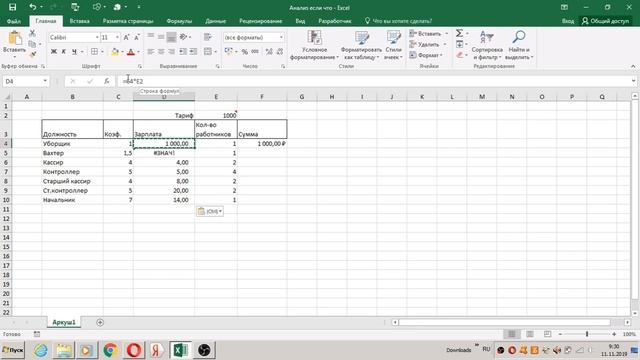Click the Вставить paste clipboard icon
The height and width of the screenshot is (360, 640).
click(x=15, y=38)
